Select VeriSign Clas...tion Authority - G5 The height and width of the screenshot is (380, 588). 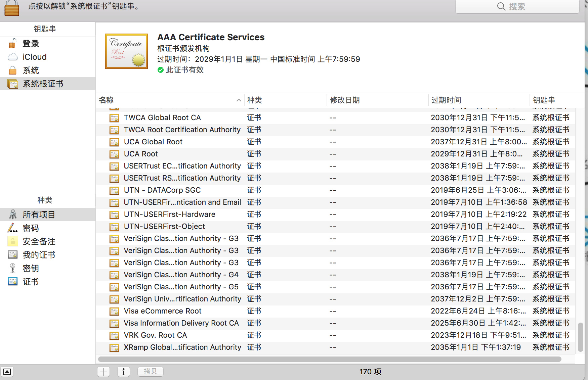click(x=335, y=287)
